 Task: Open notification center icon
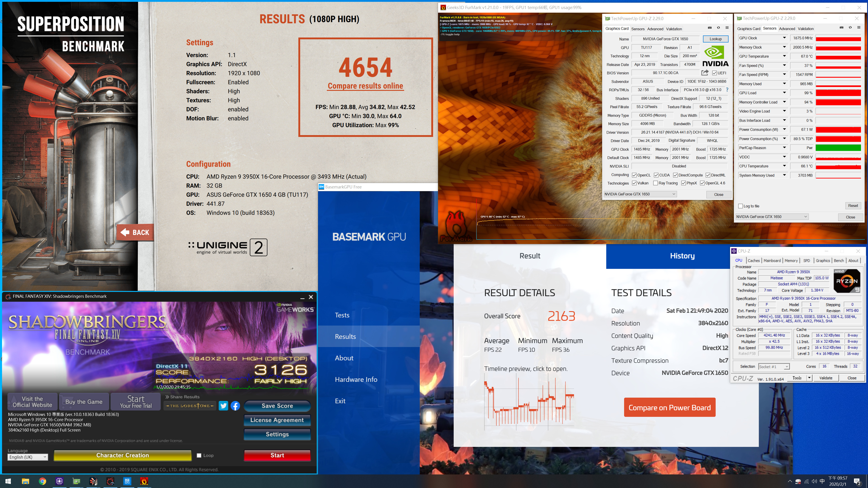(857, 482)
